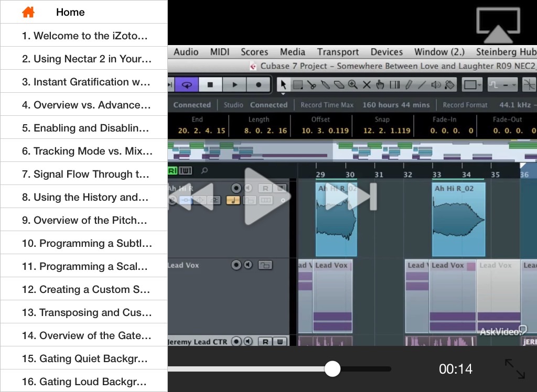Screen dimensions: 537x392
Task: Toggle monitor speaker on Lead Vox track
Action: click(x=248, y=265)
